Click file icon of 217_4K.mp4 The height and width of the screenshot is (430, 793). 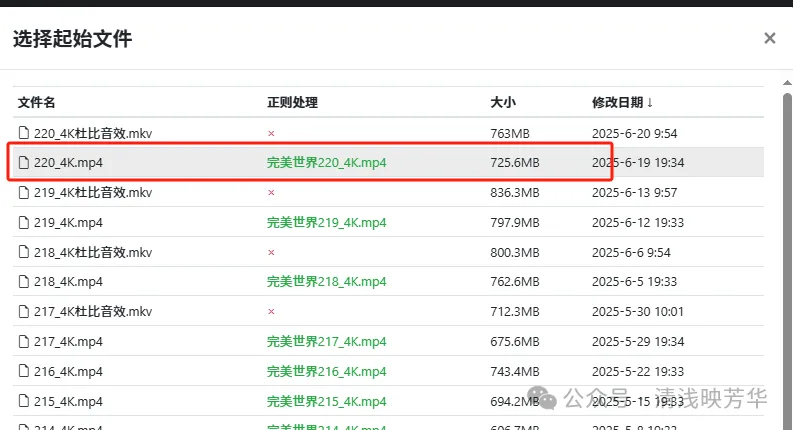point(24,341)
